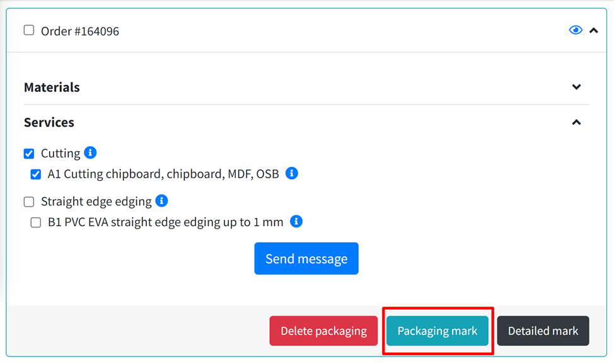Open info for Straight edge edging
Screen dimensions: 614x364
(161, 200)
